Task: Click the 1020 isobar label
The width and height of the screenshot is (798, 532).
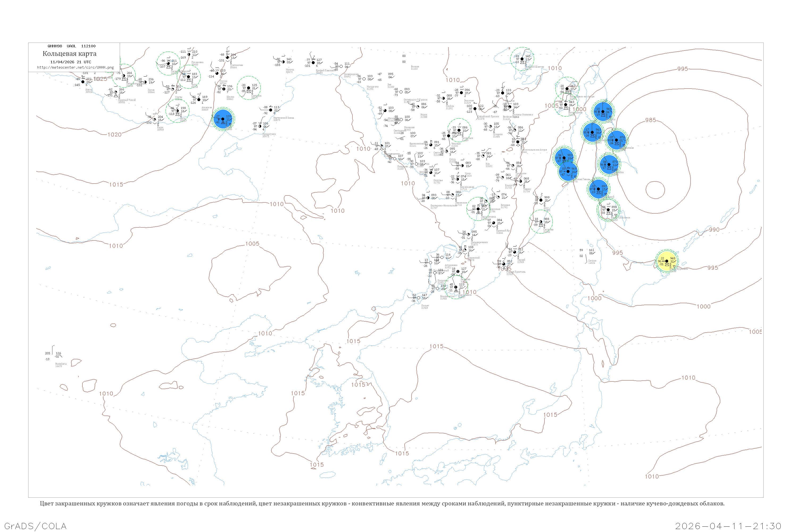Action: 114,135
